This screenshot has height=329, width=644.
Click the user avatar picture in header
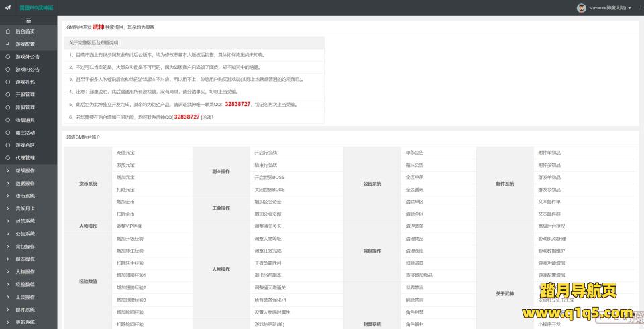click(x=581, y=8)
